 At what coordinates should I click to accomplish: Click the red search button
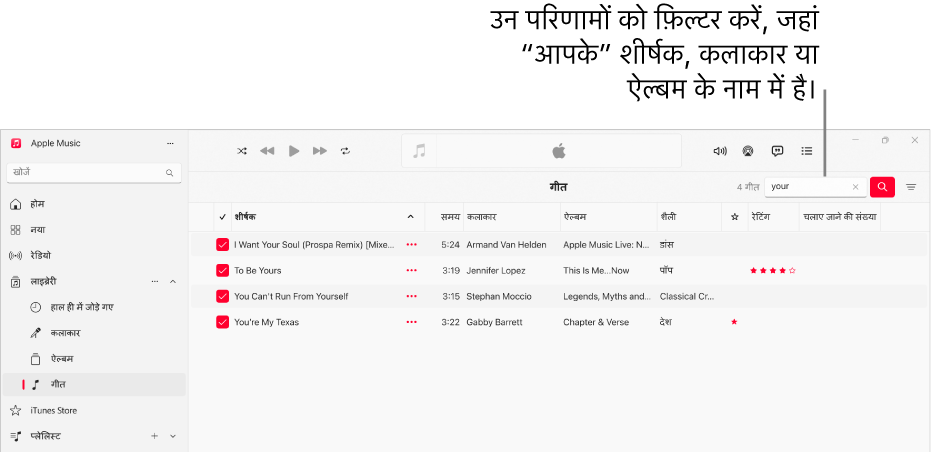coord(882,187)
